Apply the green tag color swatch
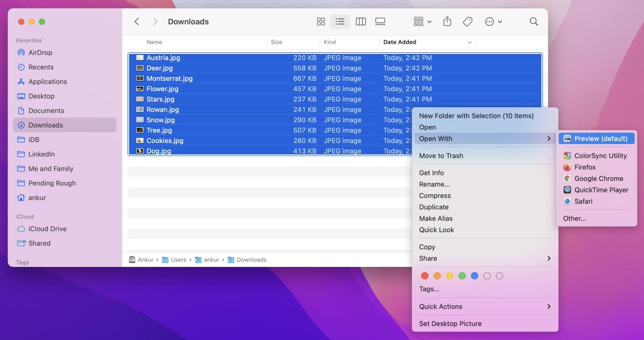This screenshot has width=644, height=340. (462, 276)
